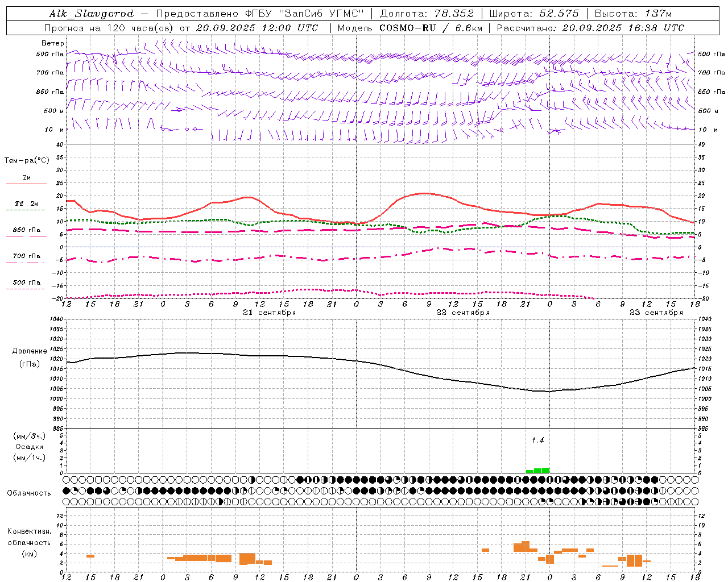This screenshot has width=728, height=582.
Task: Click the 850 гПа temperature legend entry
Action: coord(27,230)
